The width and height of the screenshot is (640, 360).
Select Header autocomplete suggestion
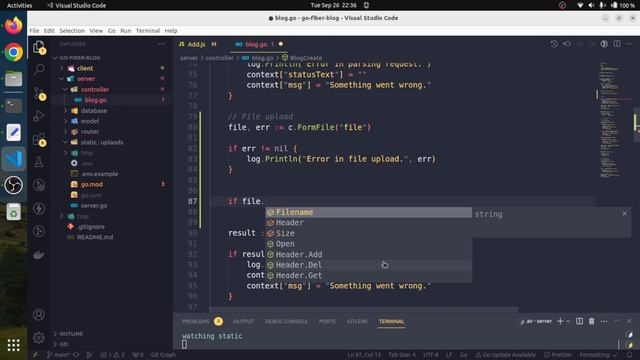tap(369, 223)
